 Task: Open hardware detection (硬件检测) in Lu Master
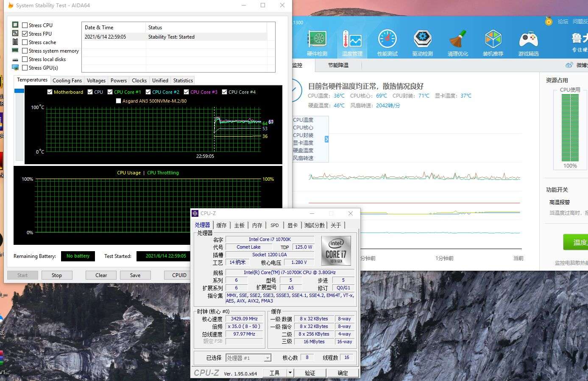tap(317, 43)
